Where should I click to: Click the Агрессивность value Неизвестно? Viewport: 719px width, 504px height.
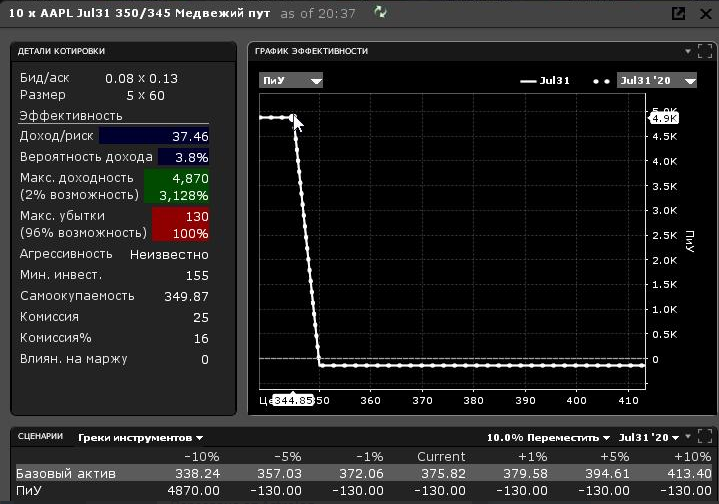click(x=169, y=255)
